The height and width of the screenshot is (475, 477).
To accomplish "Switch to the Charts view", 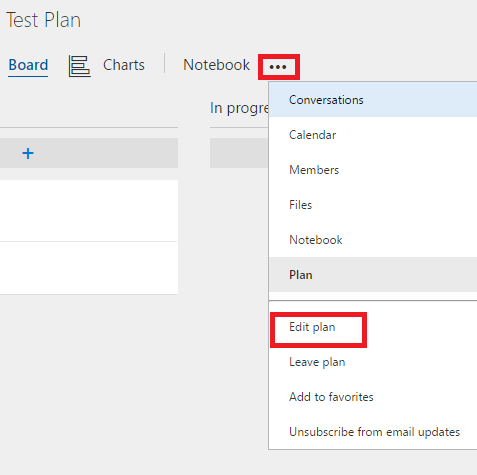I will pyautogui.click(x=124, y=65).
